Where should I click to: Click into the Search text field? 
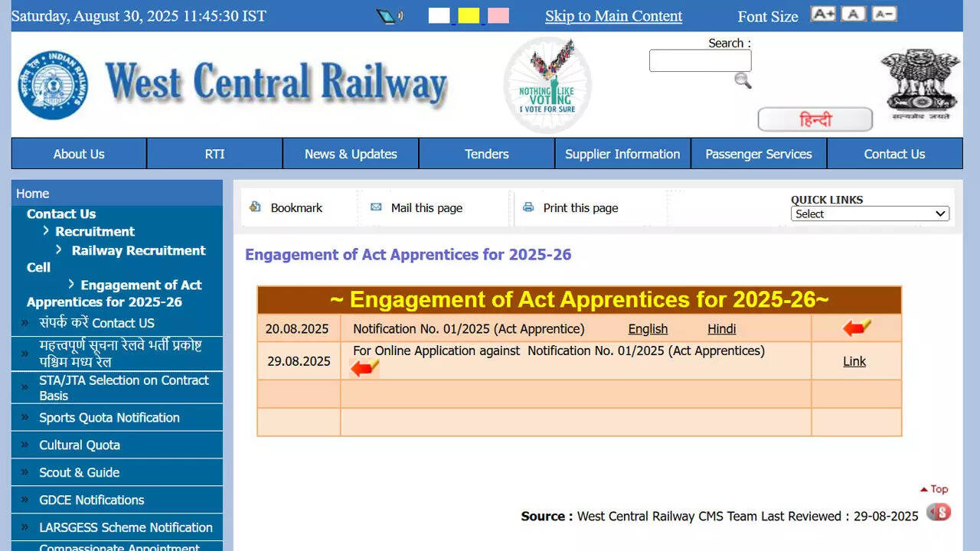700,61
